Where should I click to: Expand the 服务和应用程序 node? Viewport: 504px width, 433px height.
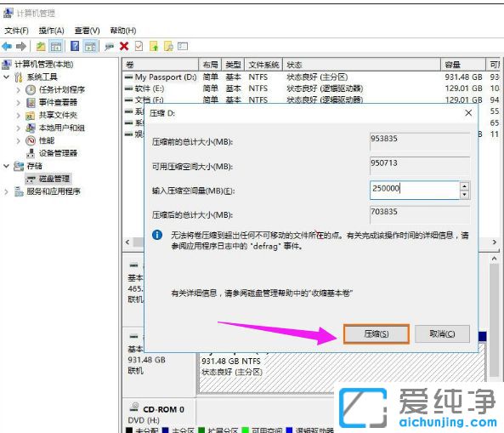(6, 191)
